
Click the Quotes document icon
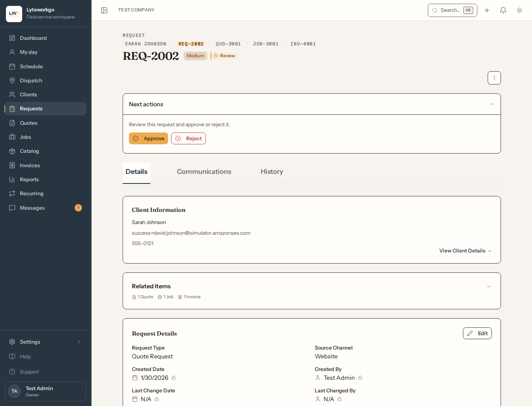pyautogui.click(x=12, y=123)
